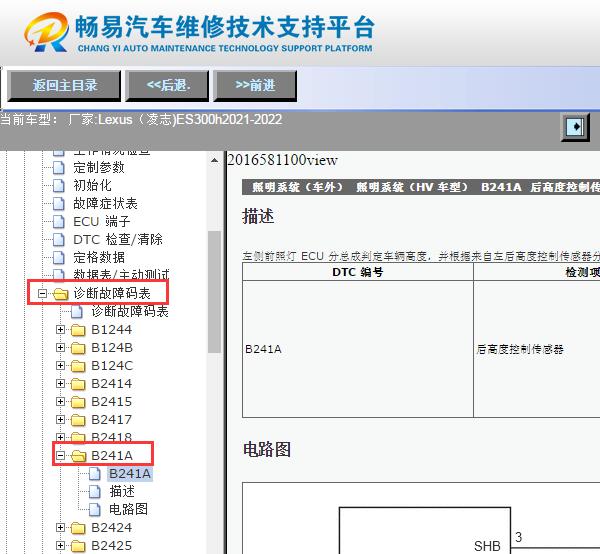Click the DTC 检查/清除 page icon

point(59,239)
